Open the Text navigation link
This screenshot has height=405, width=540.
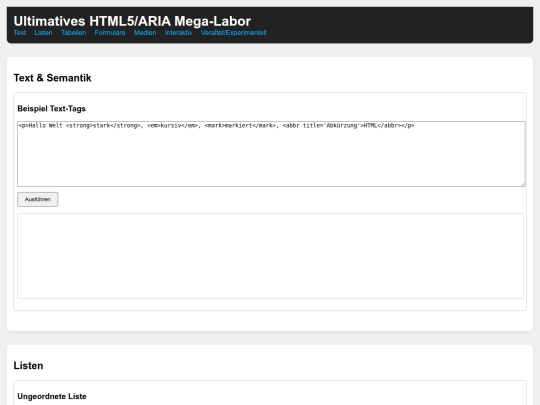tap(20, 33)
